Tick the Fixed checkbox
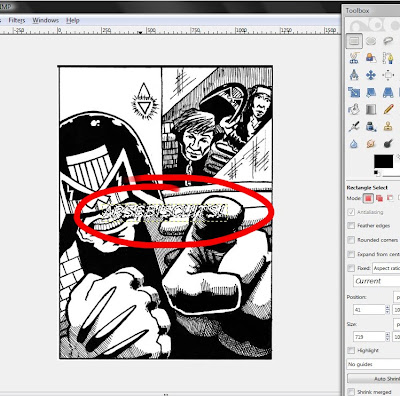Screen dimensions: 400x396 click(351, 268)
